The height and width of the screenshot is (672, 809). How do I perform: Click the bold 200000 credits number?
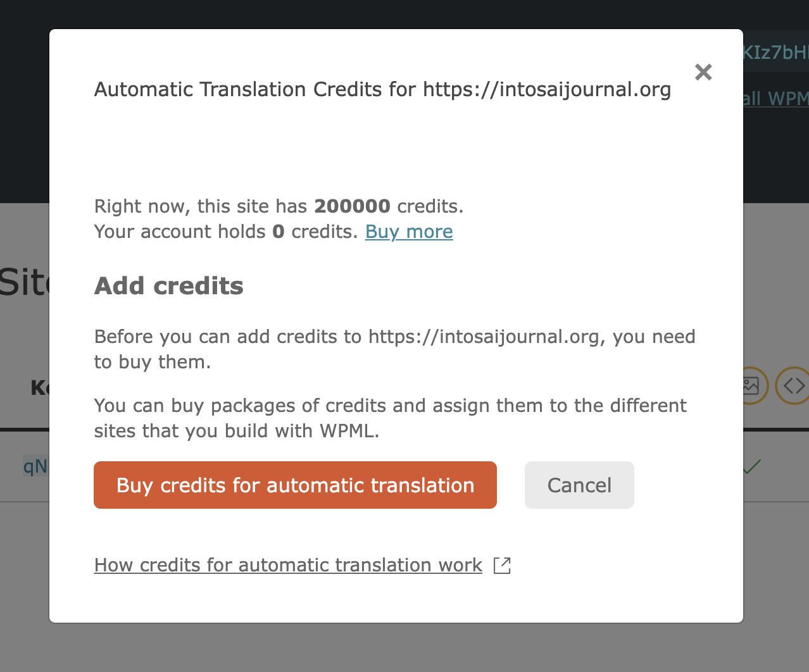(x=352, y=206)
